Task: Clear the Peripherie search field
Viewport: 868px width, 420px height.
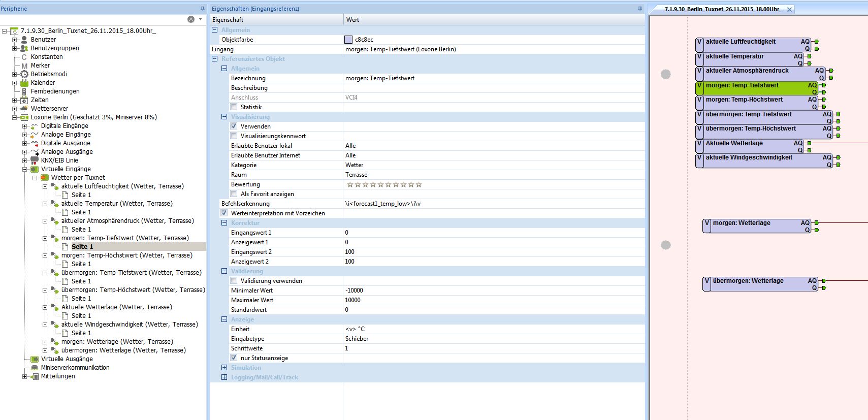Action: (x=191, y=19)
